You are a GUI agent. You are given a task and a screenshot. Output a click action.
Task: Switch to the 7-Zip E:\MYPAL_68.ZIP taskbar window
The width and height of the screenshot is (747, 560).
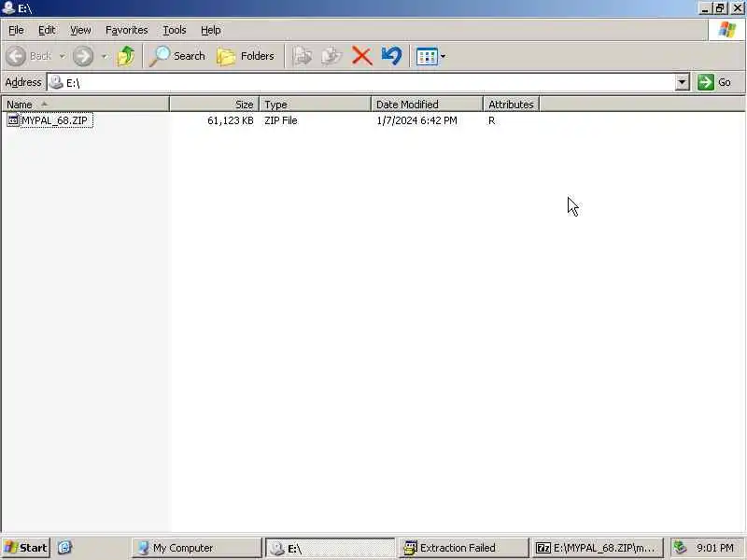(x=597, y=548)
